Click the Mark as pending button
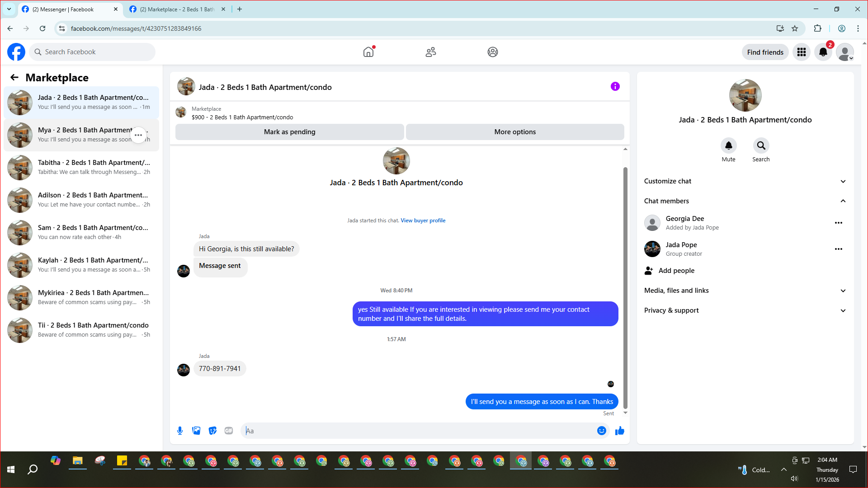Viewport: 868px width, 488px height. (x=289, y=132)
